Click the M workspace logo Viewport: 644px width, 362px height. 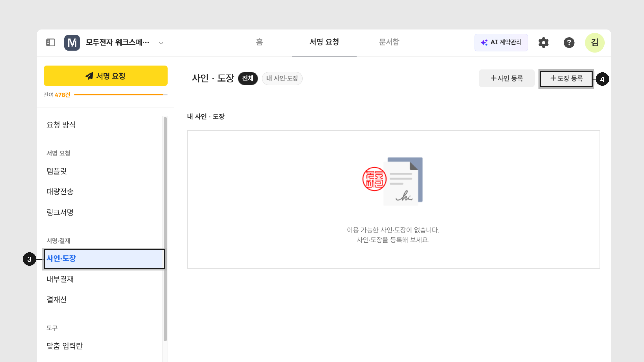click(x=72, y=42)
